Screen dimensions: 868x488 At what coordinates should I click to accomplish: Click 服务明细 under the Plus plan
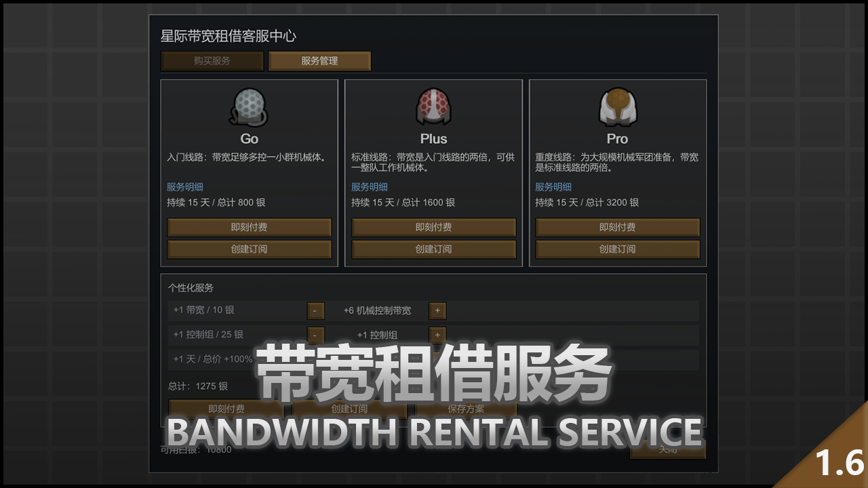370,187
